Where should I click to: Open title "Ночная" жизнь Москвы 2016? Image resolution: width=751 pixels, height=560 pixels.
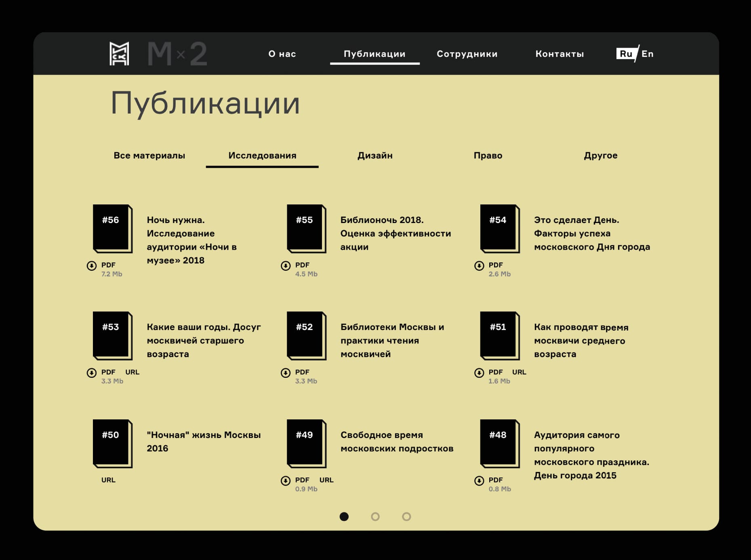(x=204, y=442)
